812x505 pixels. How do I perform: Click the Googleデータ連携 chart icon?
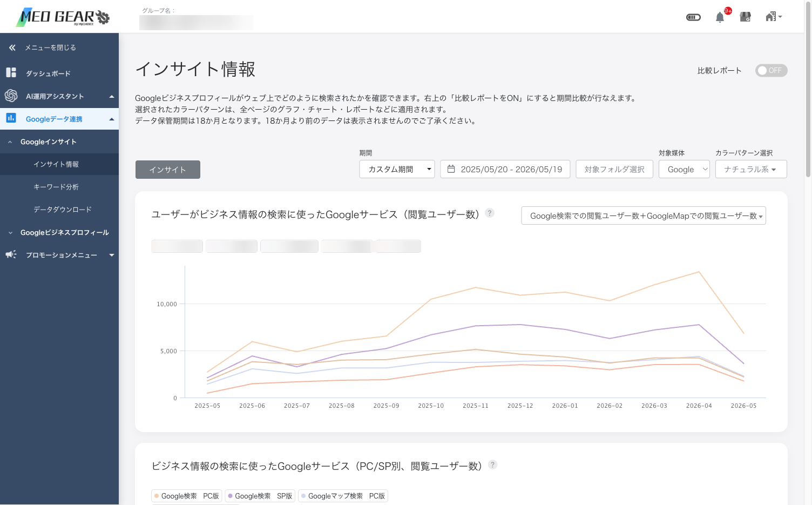click(11, 118)
